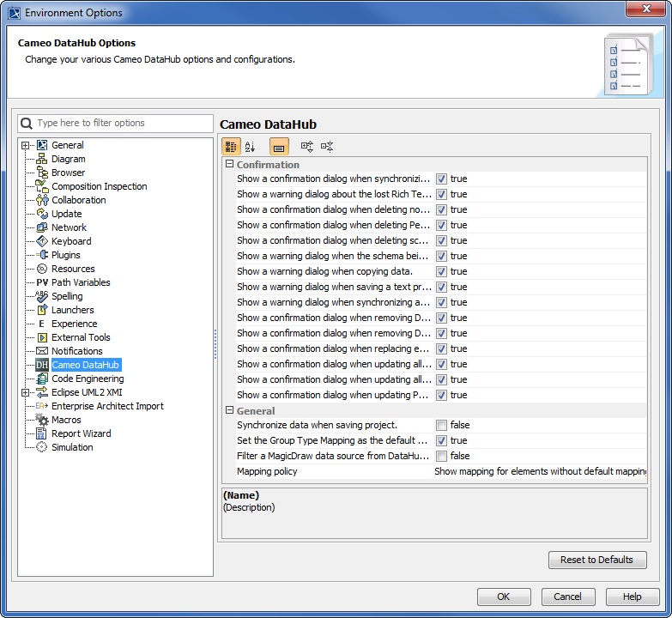Click the Plugins plug icon

click(41, 255)
